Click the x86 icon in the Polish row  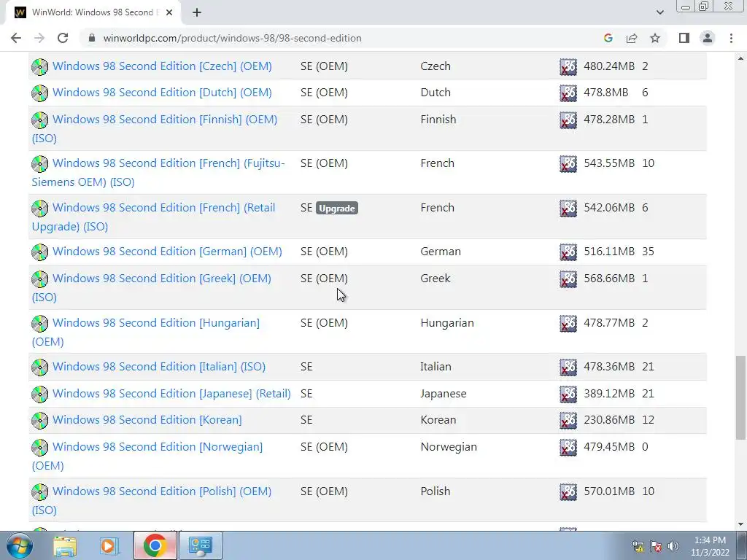[x=568, y=492]
